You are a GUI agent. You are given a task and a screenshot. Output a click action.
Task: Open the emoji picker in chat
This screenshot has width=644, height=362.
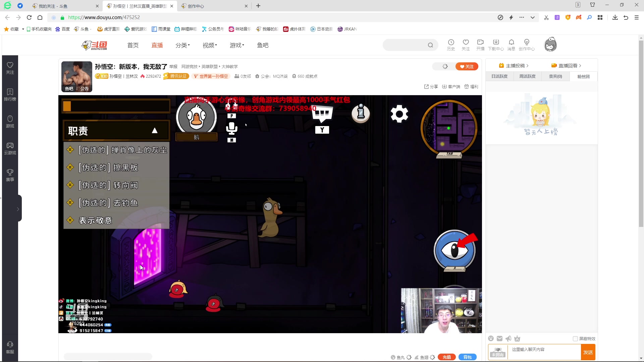(x=491, y=339)
